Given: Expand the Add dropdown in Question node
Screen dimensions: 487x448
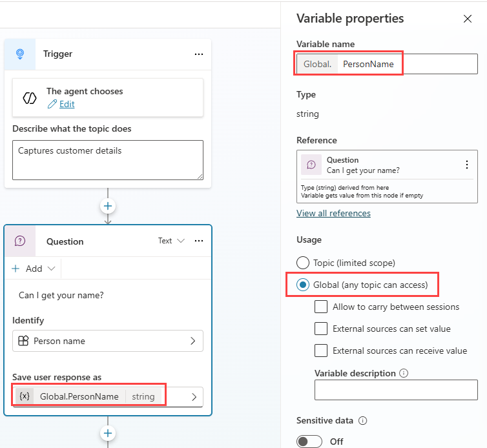Looking at the screenshot, I should [x=34, y=269].
